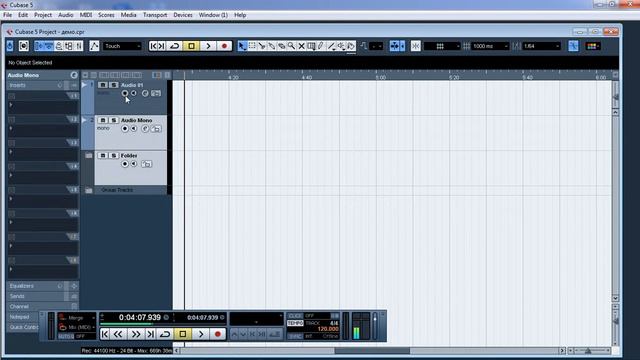Select the Erase tool
This screenshot has width=640, height=360.
point(282,46)
